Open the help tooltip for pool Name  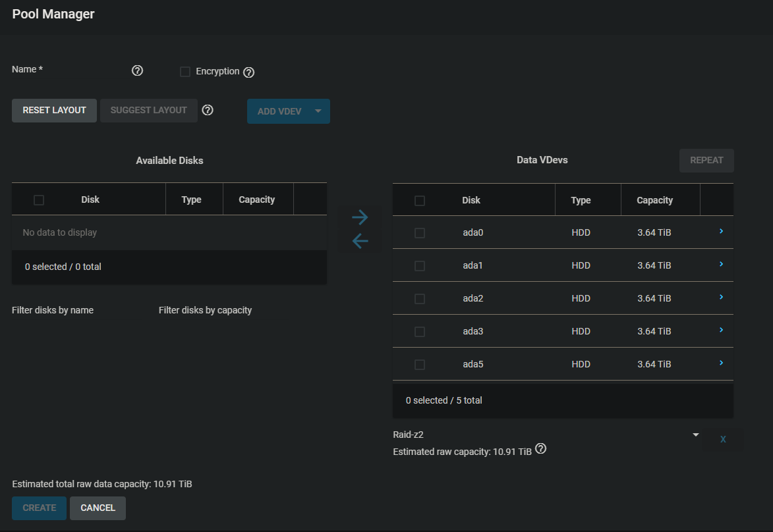pos(137,70)
